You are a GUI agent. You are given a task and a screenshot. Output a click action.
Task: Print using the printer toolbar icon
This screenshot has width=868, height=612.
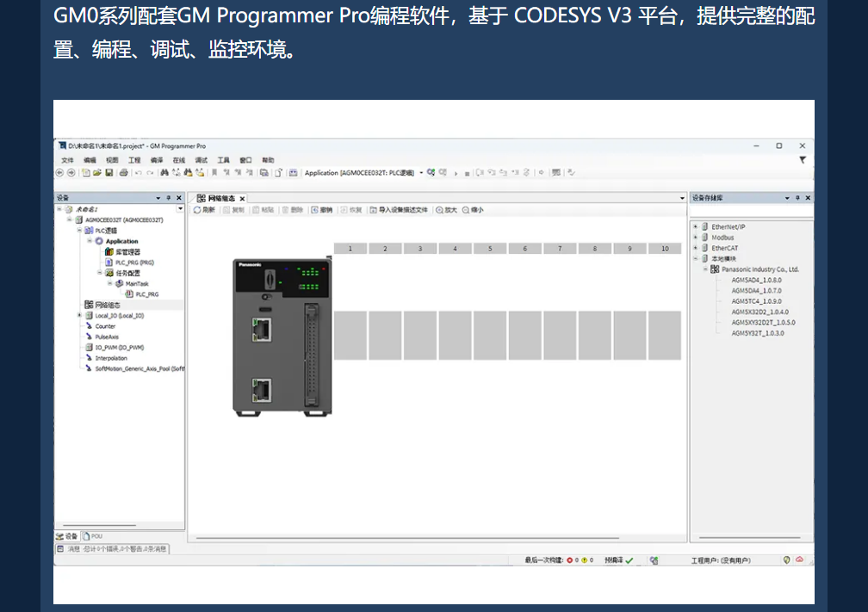[x=123, y=173]
